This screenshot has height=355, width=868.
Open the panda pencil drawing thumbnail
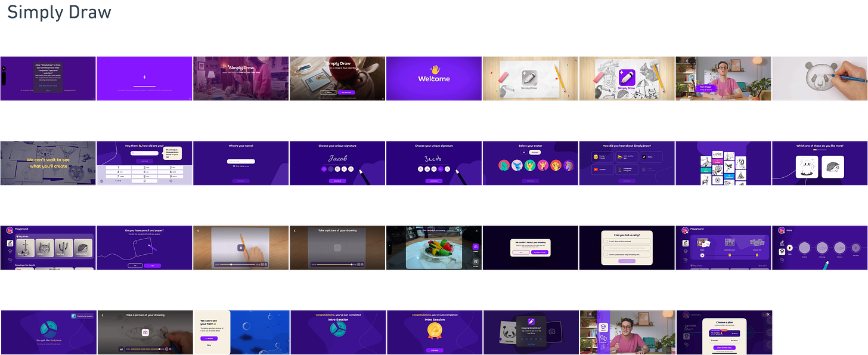[x=820, y=78]
